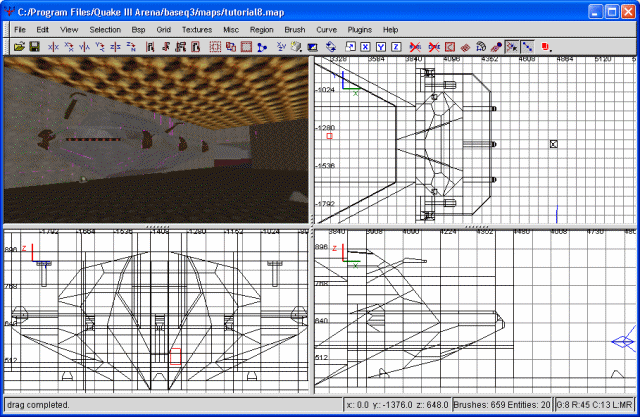Toggle patches as wireframes
The height and width of the screenshot is (417, 640).
pos(465,47)
